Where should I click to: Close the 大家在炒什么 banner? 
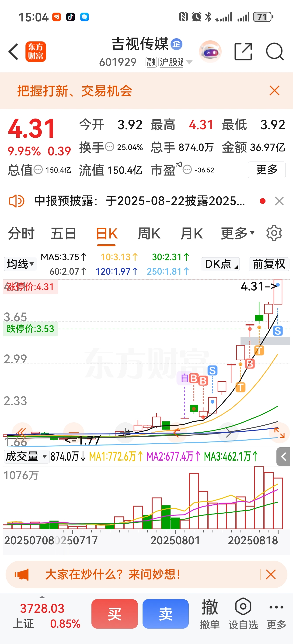coord(271,574)
